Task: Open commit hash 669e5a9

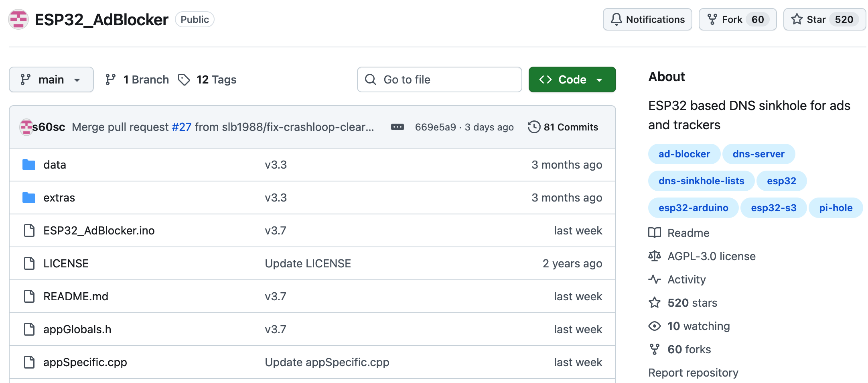Action: click(436, 127)
